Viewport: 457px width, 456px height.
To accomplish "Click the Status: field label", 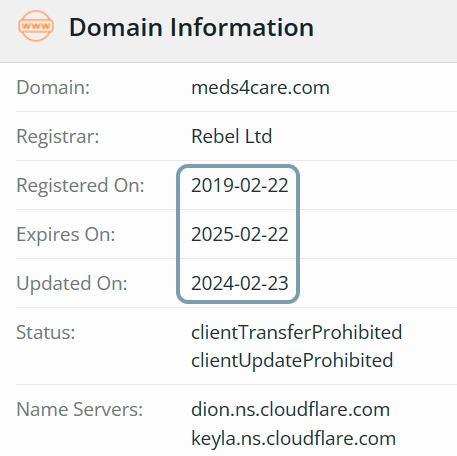I will (x=46, y=333).
